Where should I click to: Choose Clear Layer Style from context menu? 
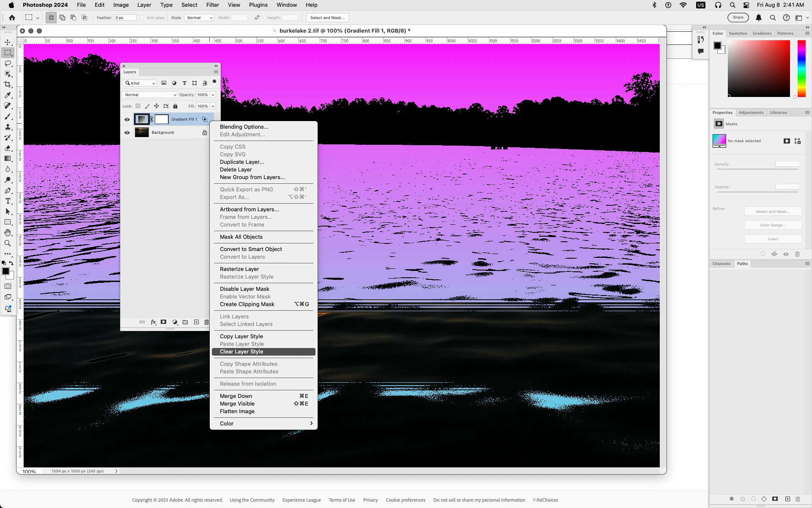241,352
